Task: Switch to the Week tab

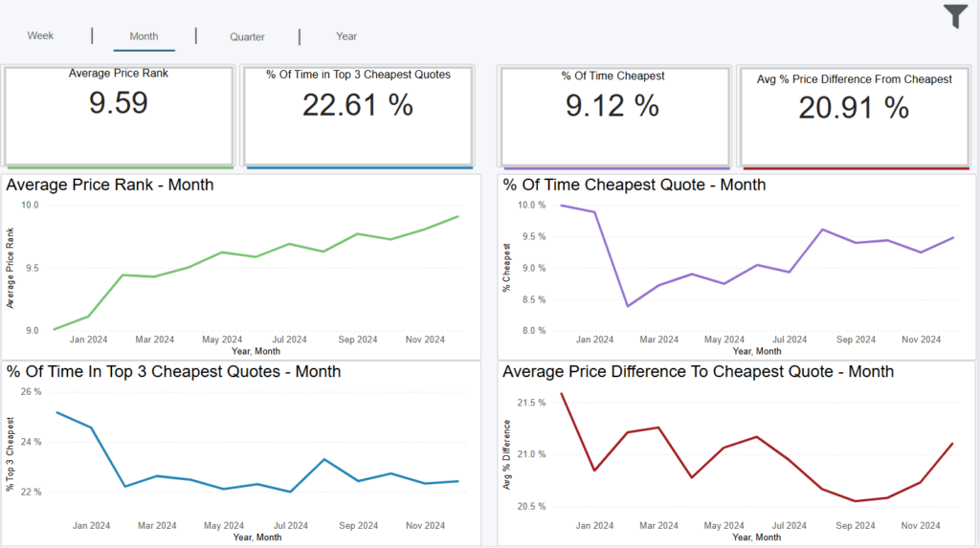Action: (40, 35)
